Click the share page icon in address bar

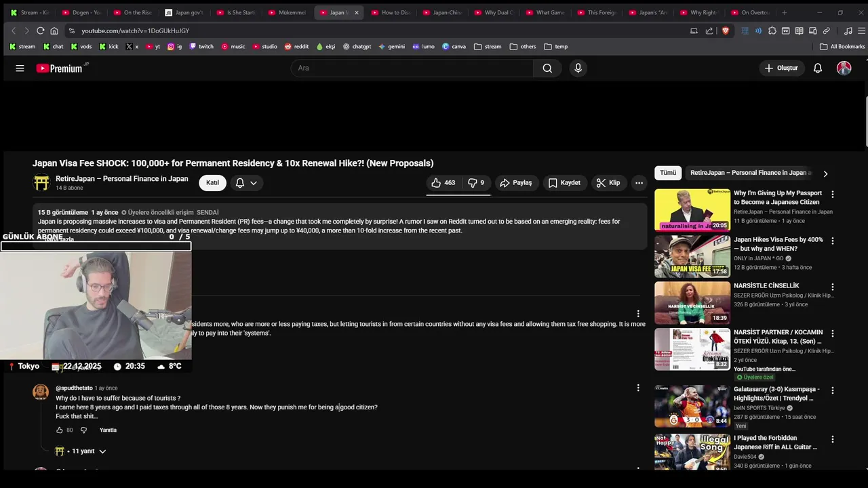tap(709, 30)
